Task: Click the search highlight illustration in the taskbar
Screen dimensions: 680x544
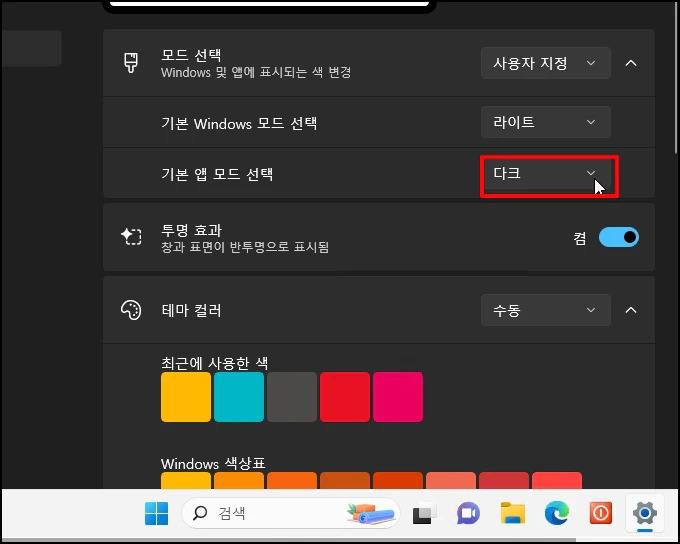Action: point(371,514)
